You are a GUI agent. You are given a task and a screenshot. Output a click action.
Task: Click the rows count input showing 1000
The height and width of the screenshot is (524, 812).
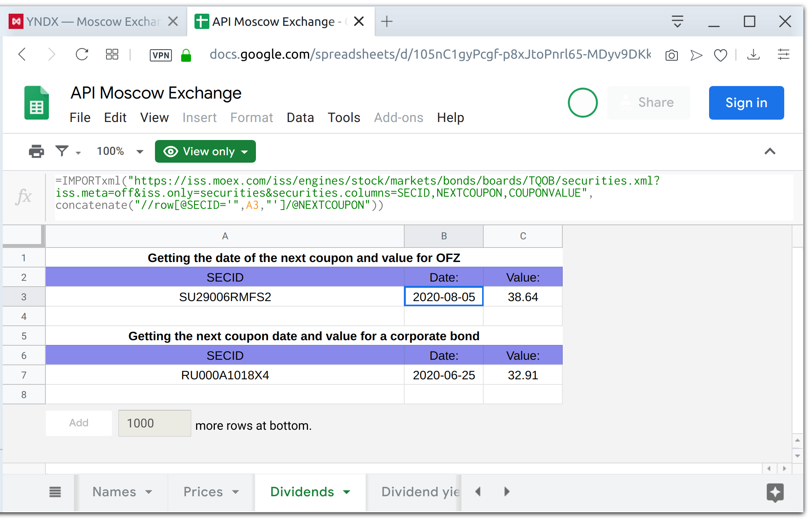point(154,423)
